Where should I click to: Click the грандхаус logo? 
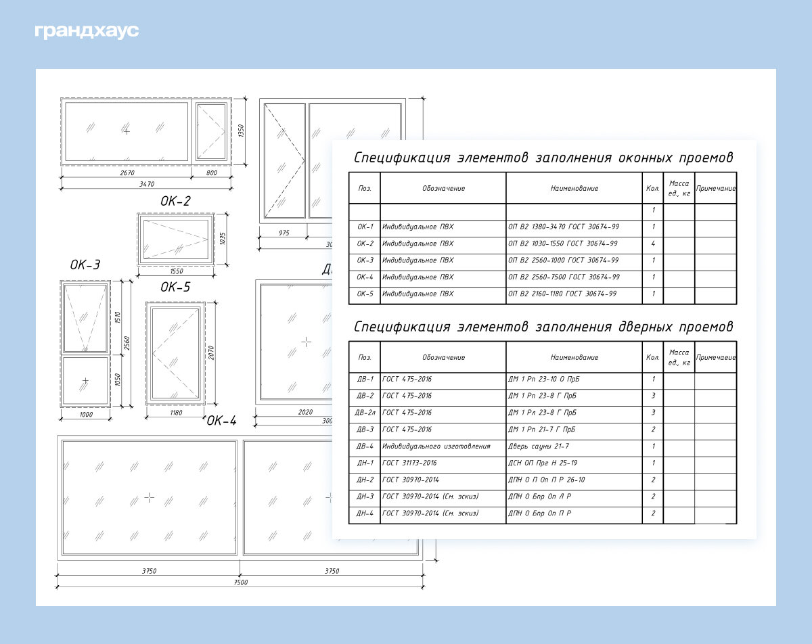tap(87, 31)
